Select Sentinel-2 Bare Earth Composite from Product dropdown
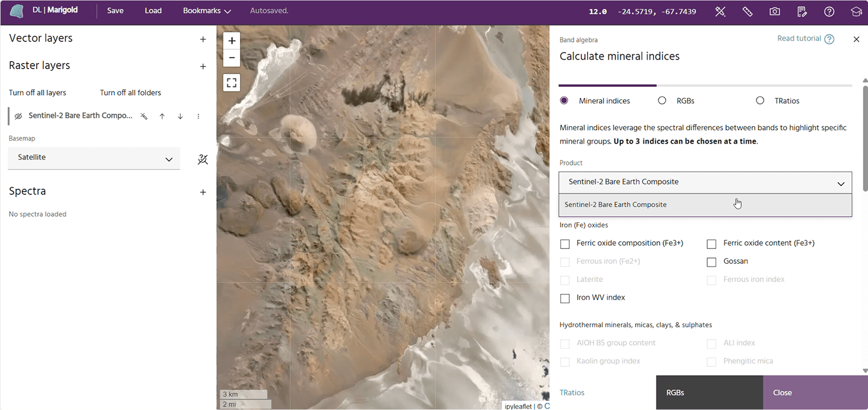This screenshot has width=868, height=410. (615, 204)
